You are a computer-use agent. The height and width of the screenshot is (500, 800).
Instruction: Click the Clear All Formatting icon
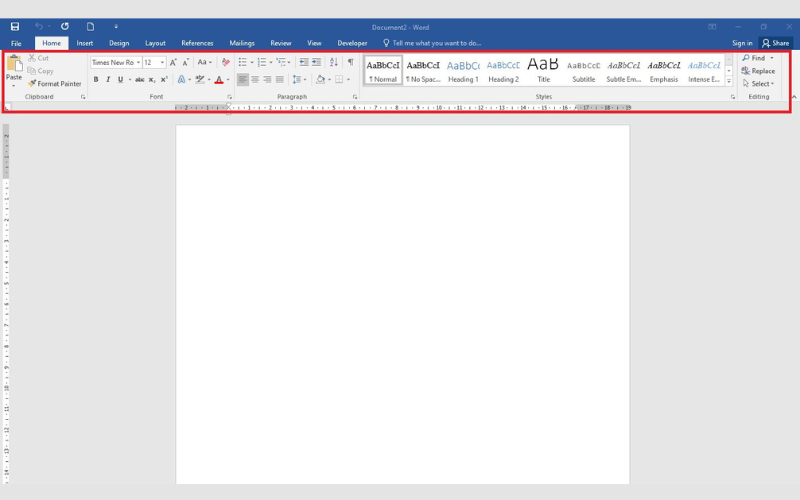point(225,62)
